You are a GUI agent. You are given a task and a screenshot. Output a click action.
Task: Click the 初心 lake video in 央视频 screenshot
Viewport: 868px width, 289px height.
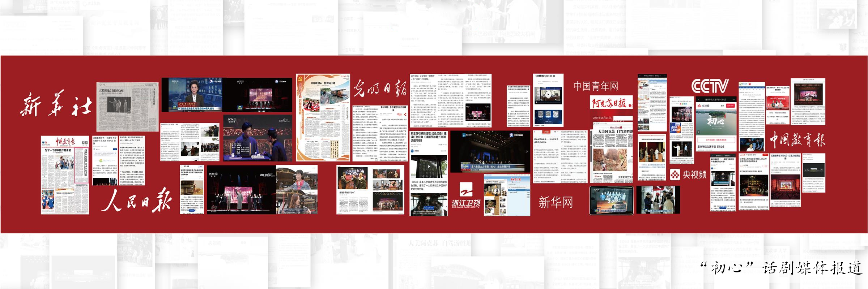coord(716,122)
